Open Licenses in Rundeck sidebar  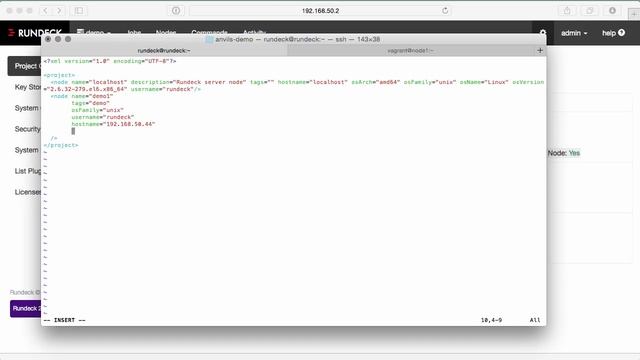28,192
